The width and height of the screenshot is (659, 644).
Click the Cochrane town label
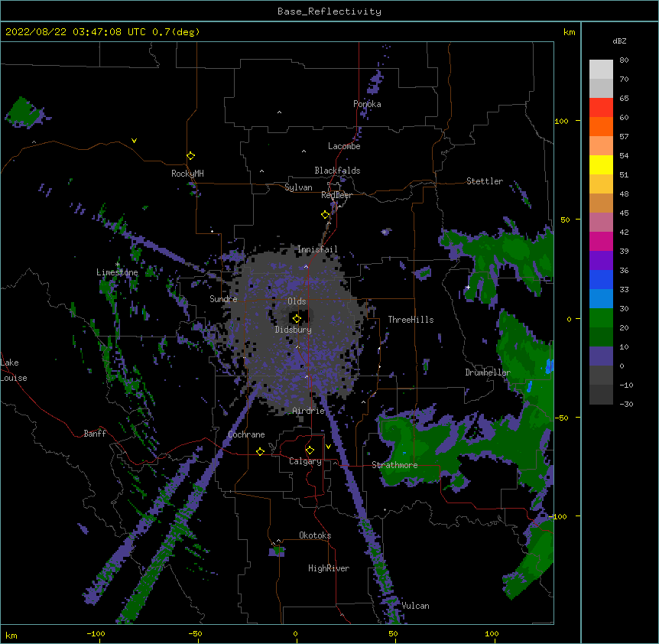pos(246,434)
